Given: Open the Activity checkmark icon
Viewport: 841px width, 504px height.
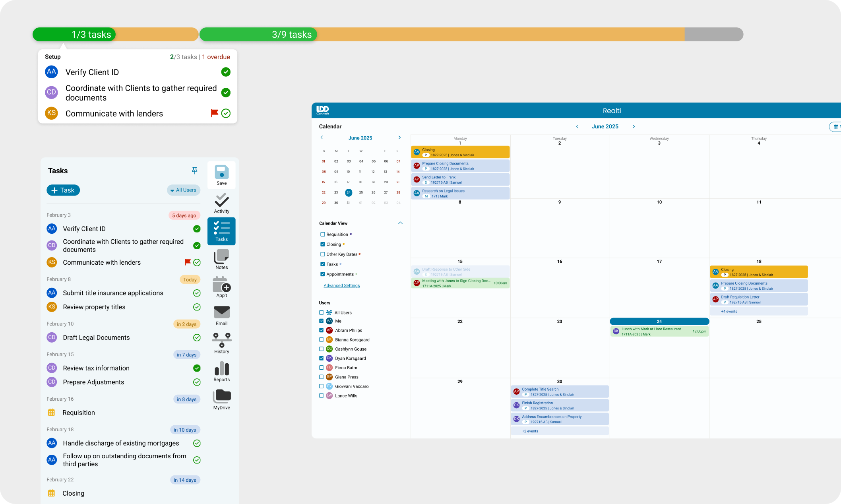Looking at the screenshot, I should click(221, 200).
